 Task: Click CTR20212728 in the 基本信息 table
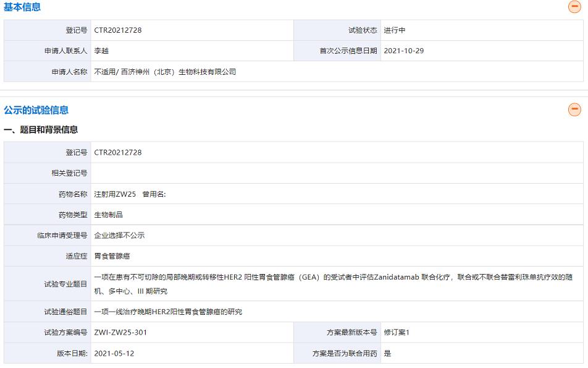coord(118,30)
